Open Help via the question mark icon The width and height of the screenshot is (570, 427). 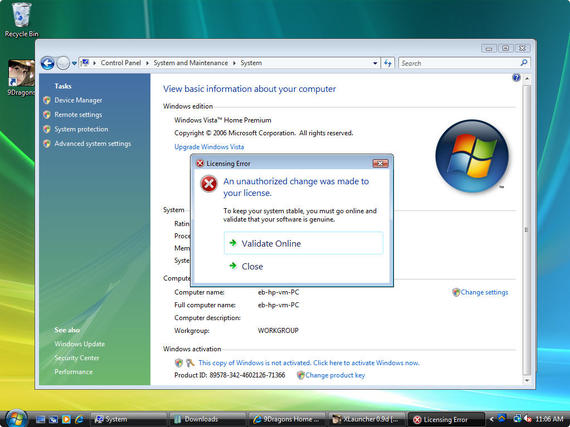(x=516, y=77)
